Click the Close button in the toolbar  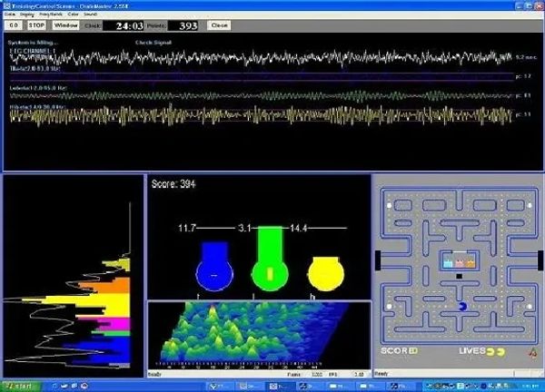tap(219, 25)
